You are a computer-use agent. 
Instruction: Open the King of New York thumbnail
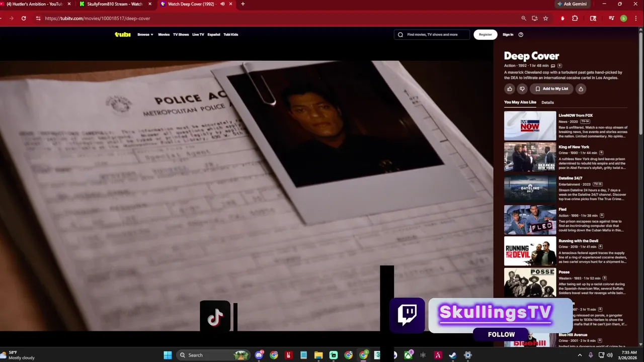530,157
